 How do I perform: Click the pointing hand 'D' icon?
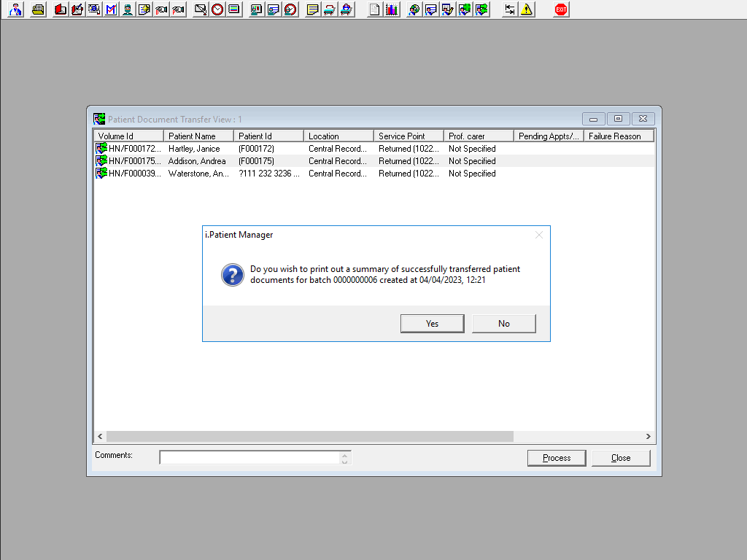[161, 9]
